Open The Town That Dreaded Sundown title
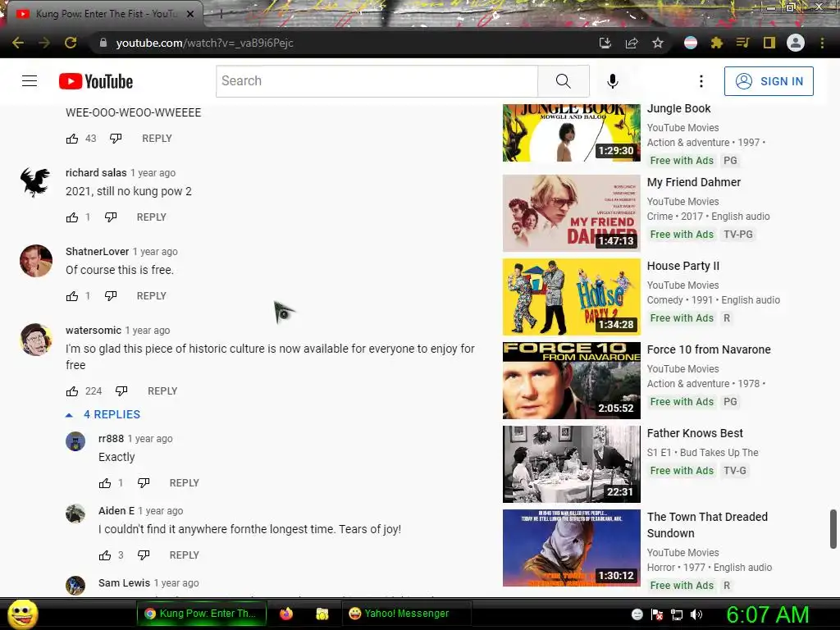 [707, 525]
